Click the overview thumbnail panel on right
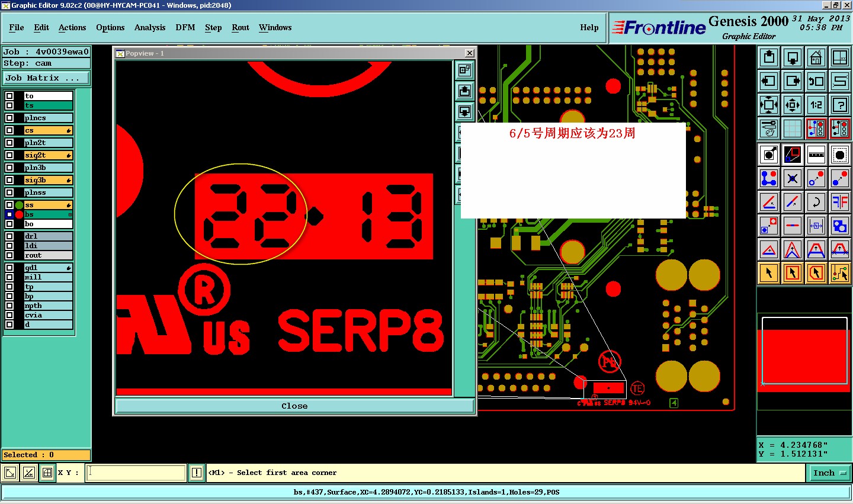Viewport: 853px width, 504px height. [804, 361]
